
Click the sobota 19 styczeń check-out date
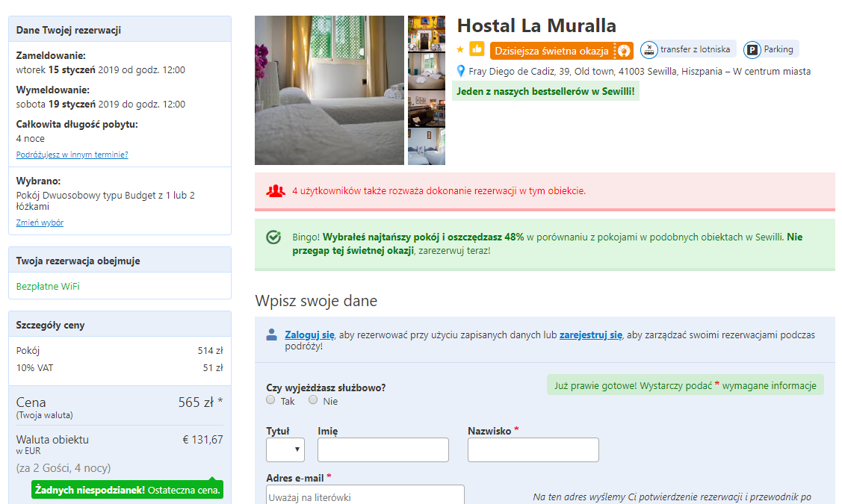100,104
